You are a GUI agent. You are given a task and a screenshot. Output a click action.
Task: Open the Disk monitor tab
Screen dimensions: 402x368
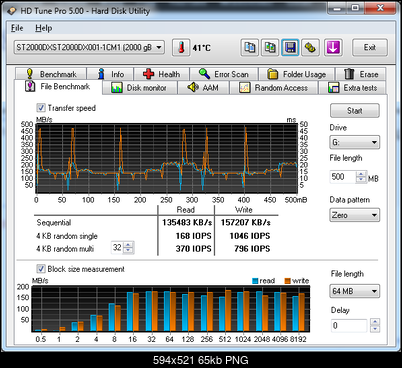140,88
